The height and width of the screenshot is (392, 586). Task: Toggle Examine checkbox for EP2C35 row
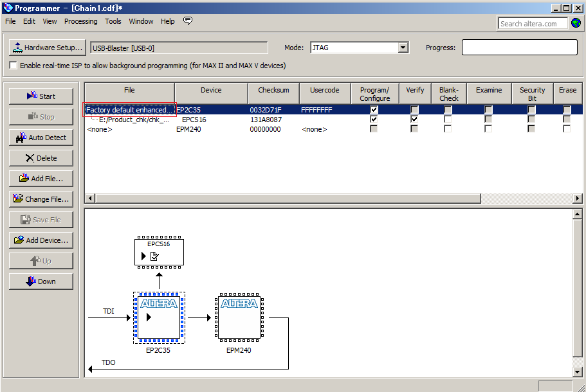point(488,109)
